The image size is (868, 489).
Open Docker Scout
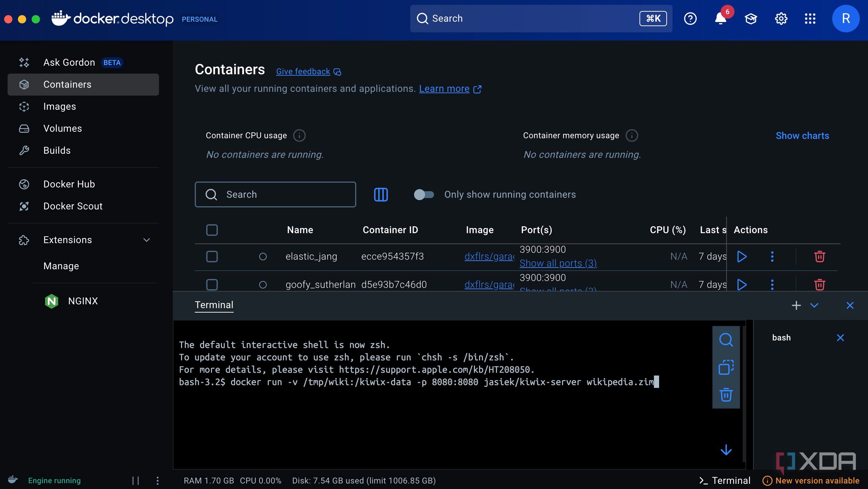(x=83, y=206)
